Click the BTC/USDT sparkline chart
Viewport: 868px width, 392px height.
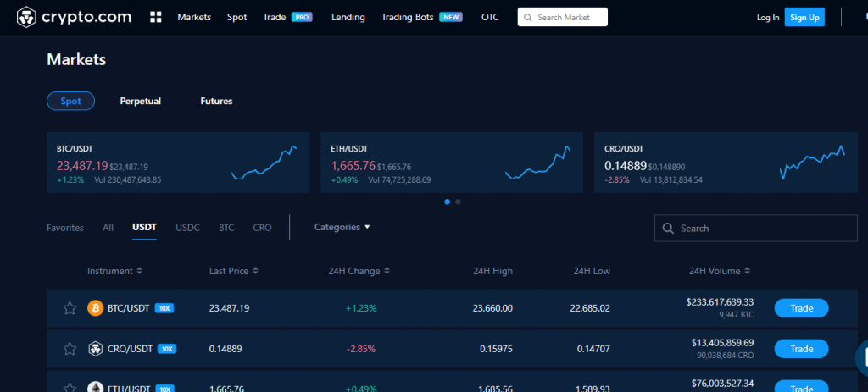(x=264, y=163)
